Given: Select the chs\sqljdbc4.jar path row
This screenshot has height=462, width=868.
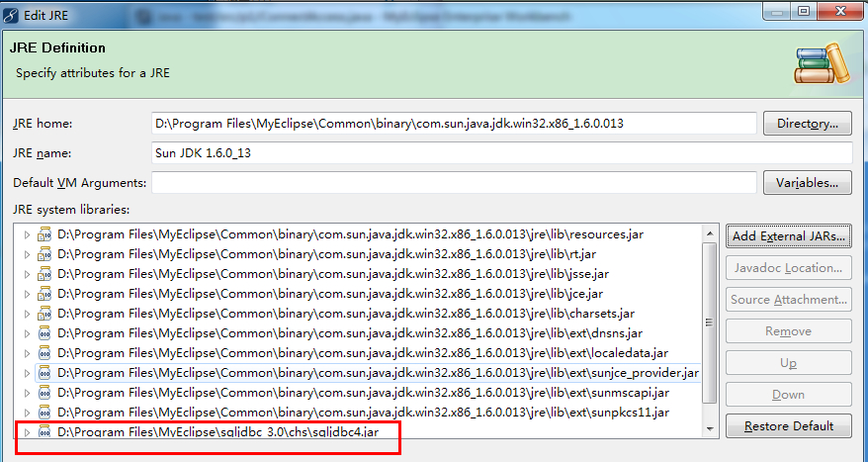Looking at the screenshot, I should pyautogui.click(x=218, y=431).
